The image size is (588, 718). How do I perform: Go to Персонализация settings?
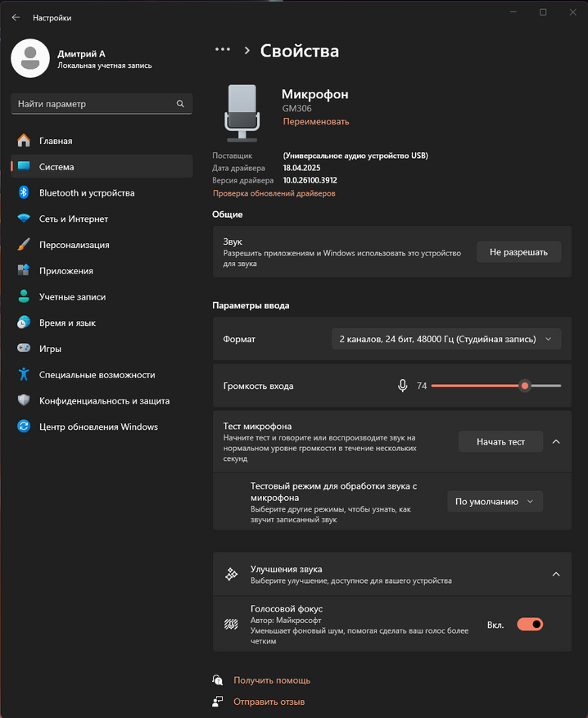[74, 245]
